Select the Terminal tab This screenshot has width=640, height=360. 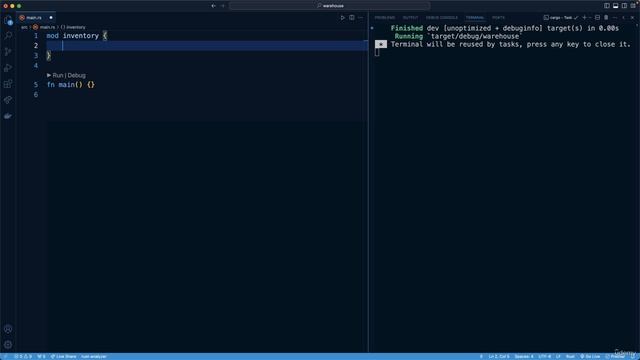tap(475, 18)
